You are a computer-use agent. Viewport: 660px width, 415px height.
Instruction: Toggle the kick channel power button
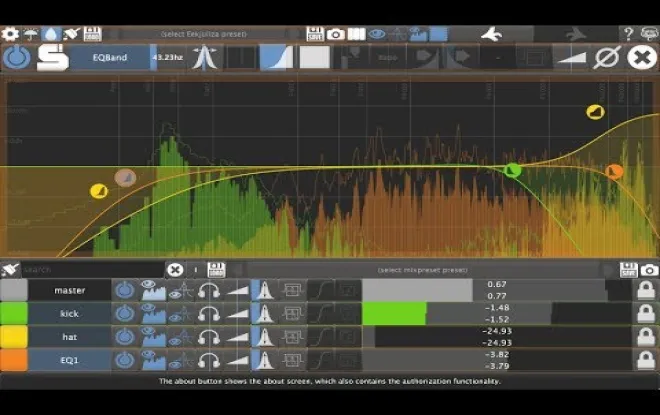[x=125, y=314]
